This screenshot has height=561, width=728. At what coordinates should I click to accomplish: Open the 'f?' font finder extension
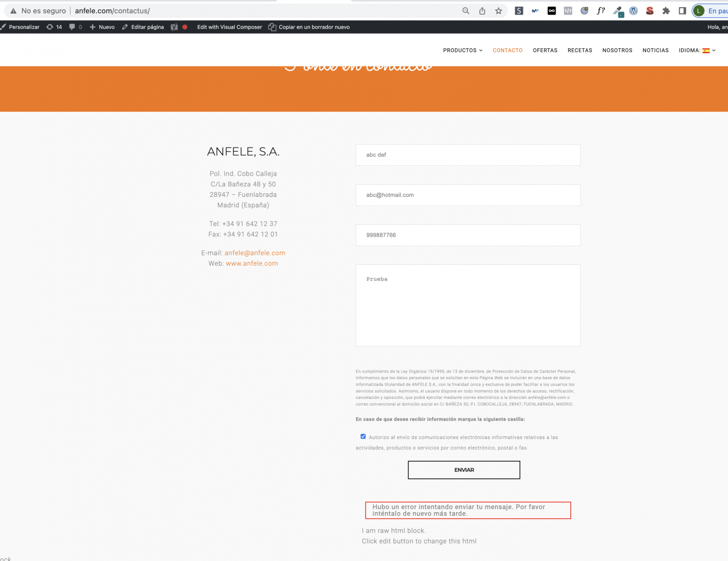601,11
